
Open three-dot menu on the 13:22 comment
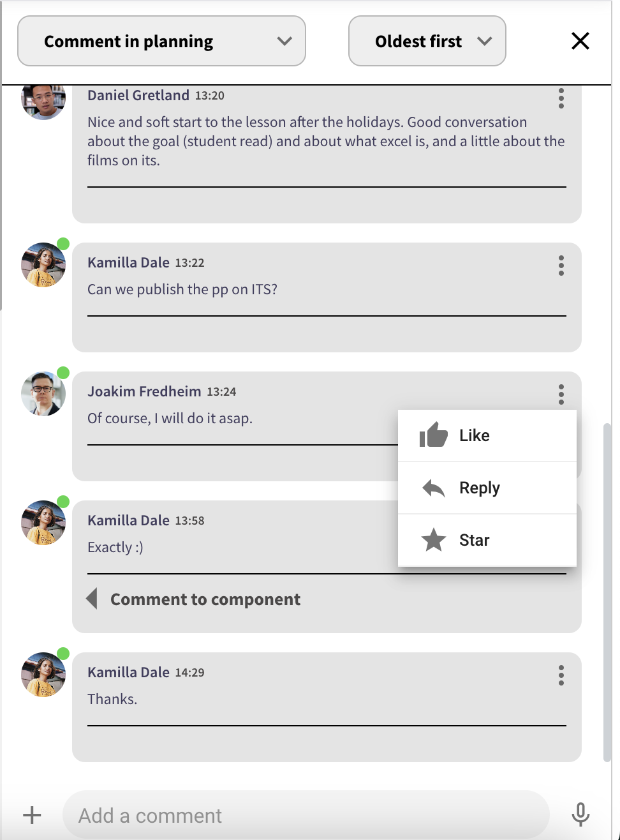point(561,266)
